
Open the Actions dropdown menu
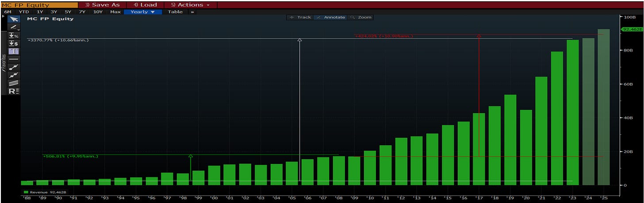click(x=191, y=5)
